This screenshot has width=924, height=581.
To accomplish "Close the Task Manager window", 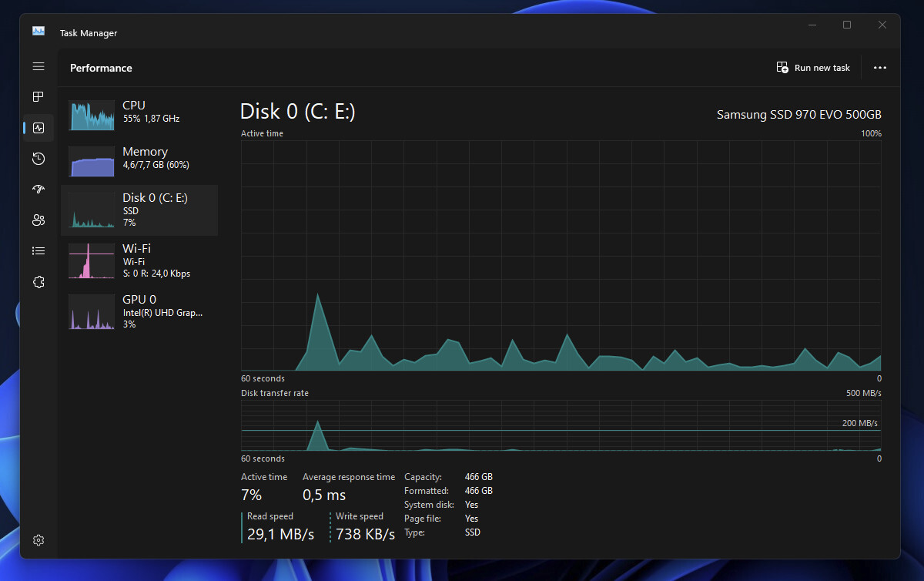I will [882, 25].
